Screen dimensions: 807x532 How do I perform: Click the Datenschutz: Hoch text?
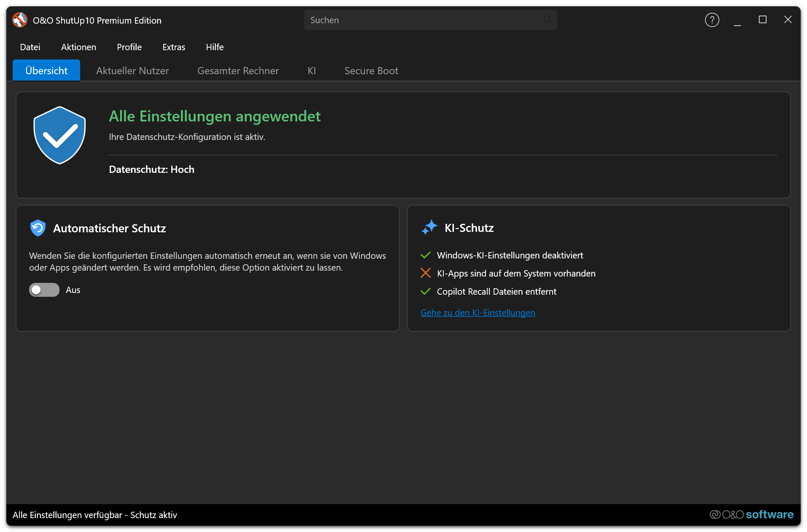point(151,169)
